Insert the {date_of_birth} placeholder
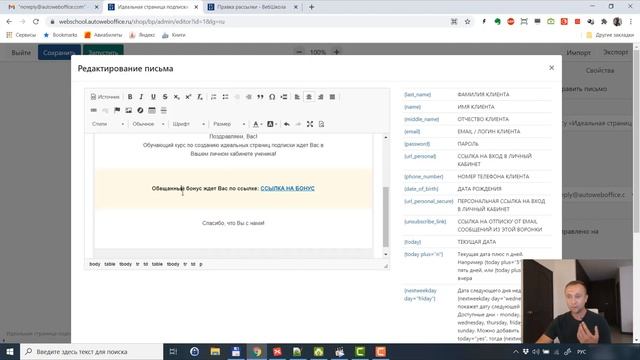640x360 pixels. pyautogui.click(x=421, y=189)
